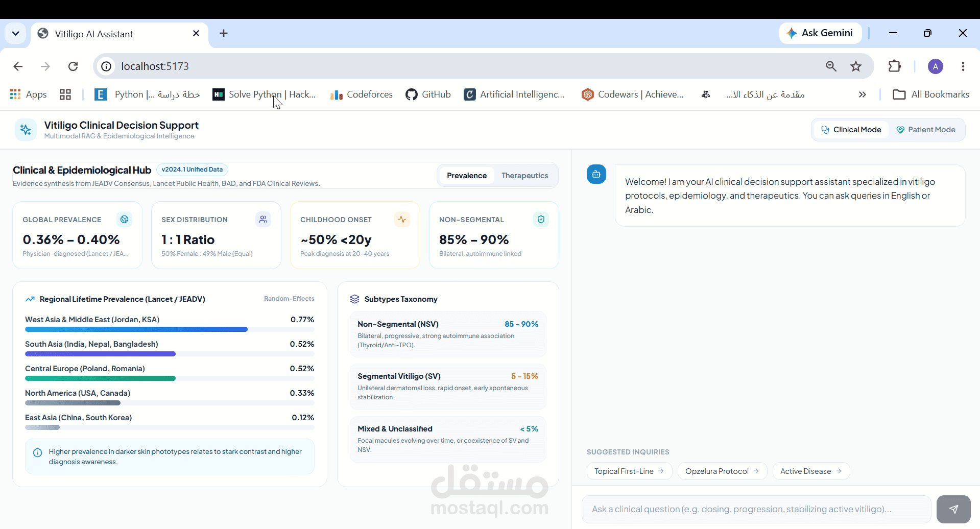Click the Central Europe green prevalence bar
The height and width of the screenshot is (529, 980).
click(100, 378)
